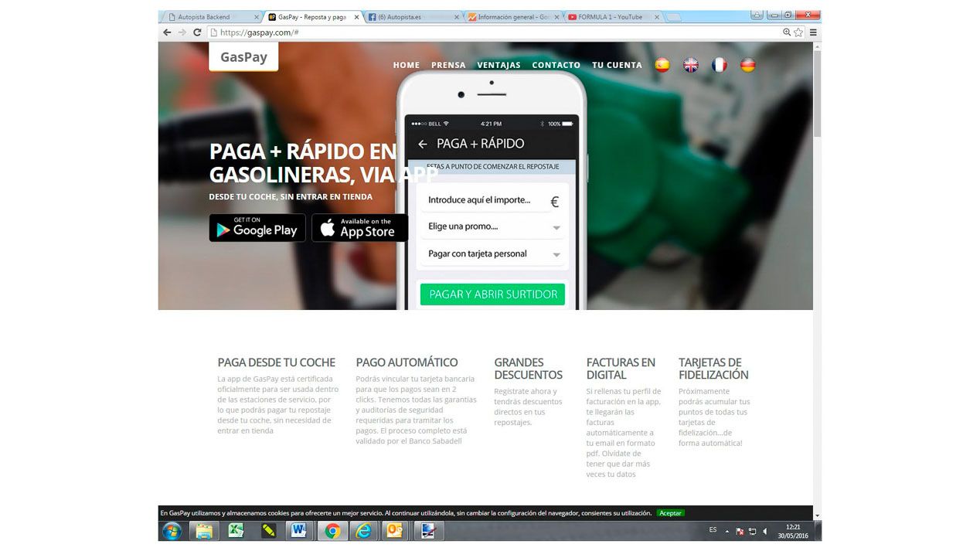
Task: Accept cookies with the Aceptar button
Action: tap(670, 513)
